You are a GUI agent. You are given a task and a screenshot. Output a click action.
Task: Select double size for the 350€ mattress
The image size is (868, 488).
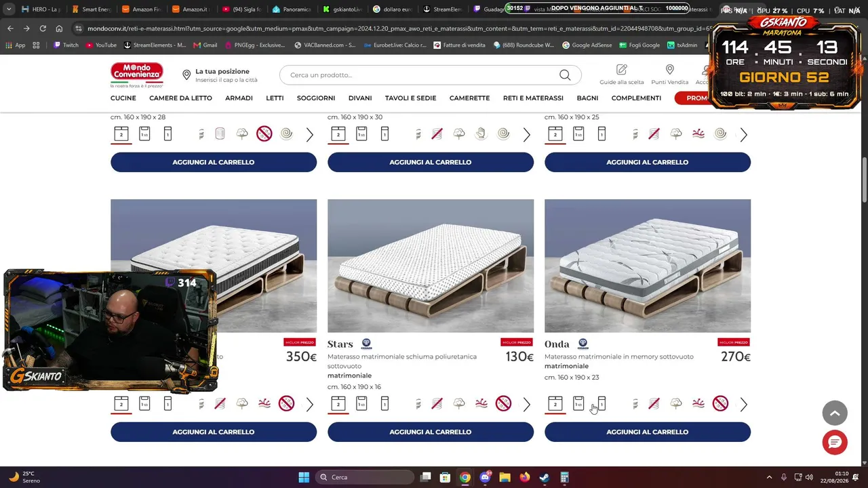(121, 404)
